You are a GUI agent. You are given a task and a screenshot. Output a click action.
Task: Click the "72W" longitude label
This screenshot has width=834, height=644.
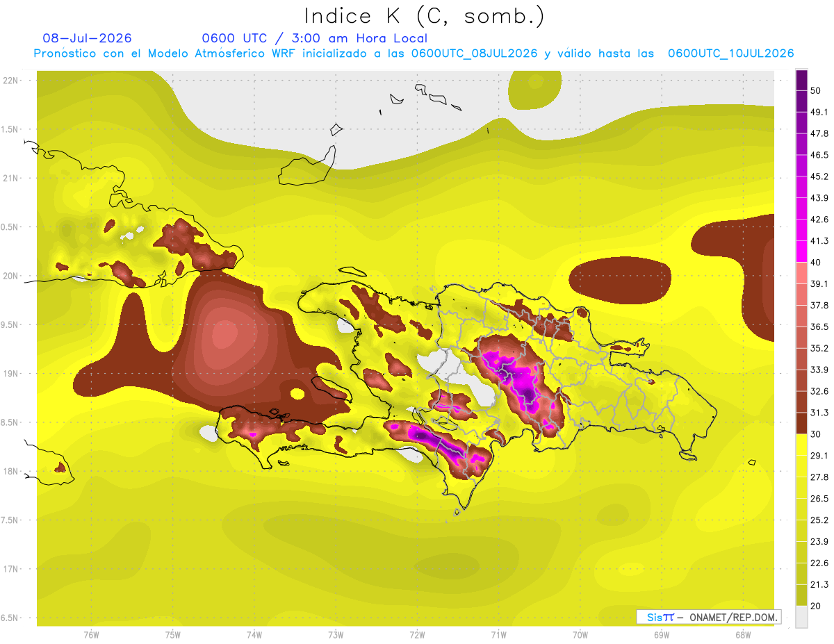click(x=417, y=634)
